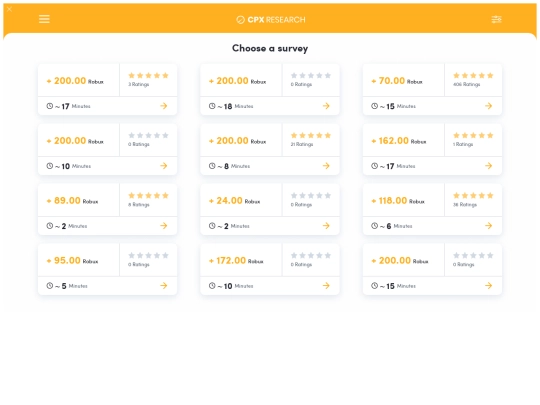Click the '406 Ratings' label

467,84
